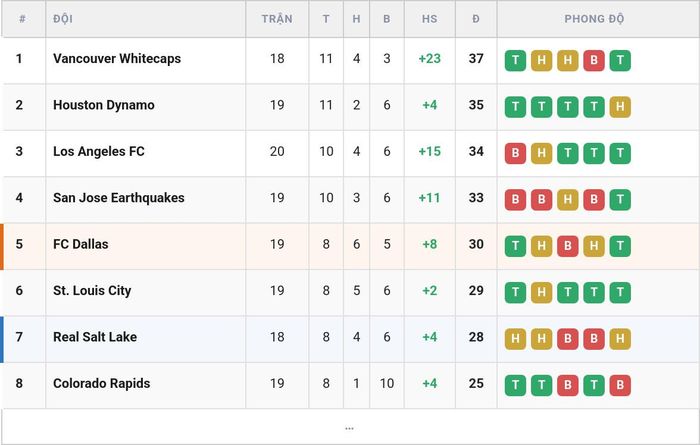The height and width of the screenshot is (445, 700).
Task: Sort by the HS goal difference header
Action: click(429, 19)
